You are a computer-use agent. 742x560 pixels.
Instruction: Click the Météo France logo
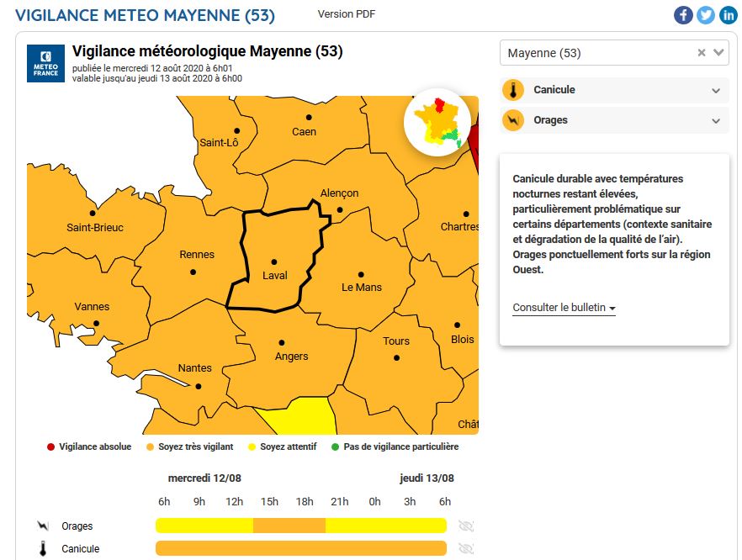pos(46,63)
